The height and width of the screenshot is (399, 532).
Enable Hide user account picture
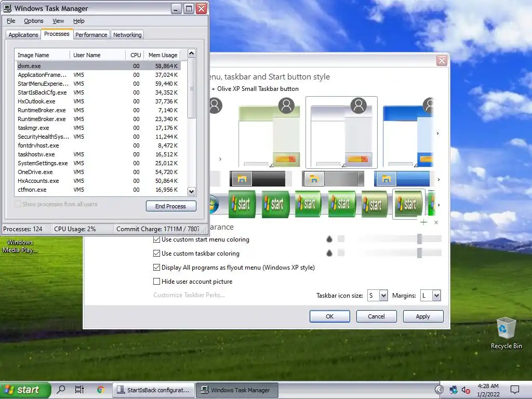[193, 281]
